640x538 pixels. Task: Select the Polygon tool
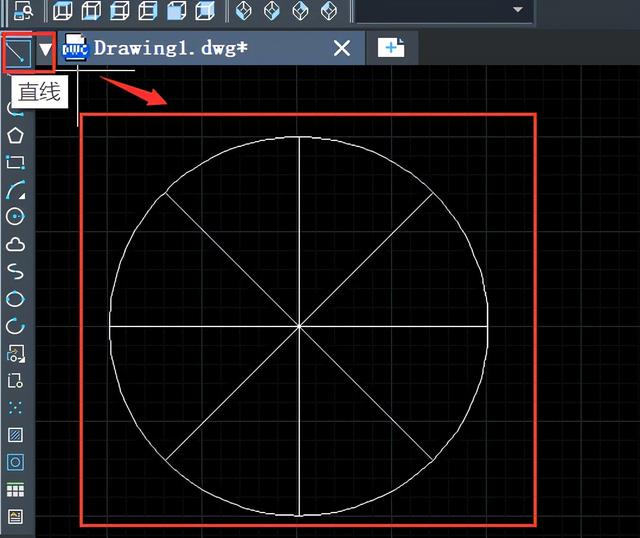16,136
